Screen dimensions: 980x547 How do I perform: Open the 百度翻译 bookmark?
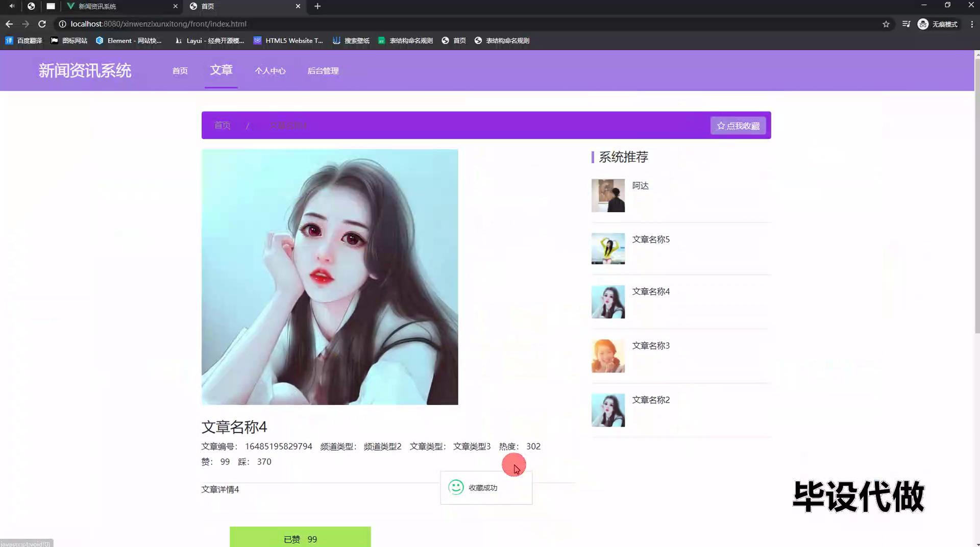pyautogui.click(x=24, y=40)
